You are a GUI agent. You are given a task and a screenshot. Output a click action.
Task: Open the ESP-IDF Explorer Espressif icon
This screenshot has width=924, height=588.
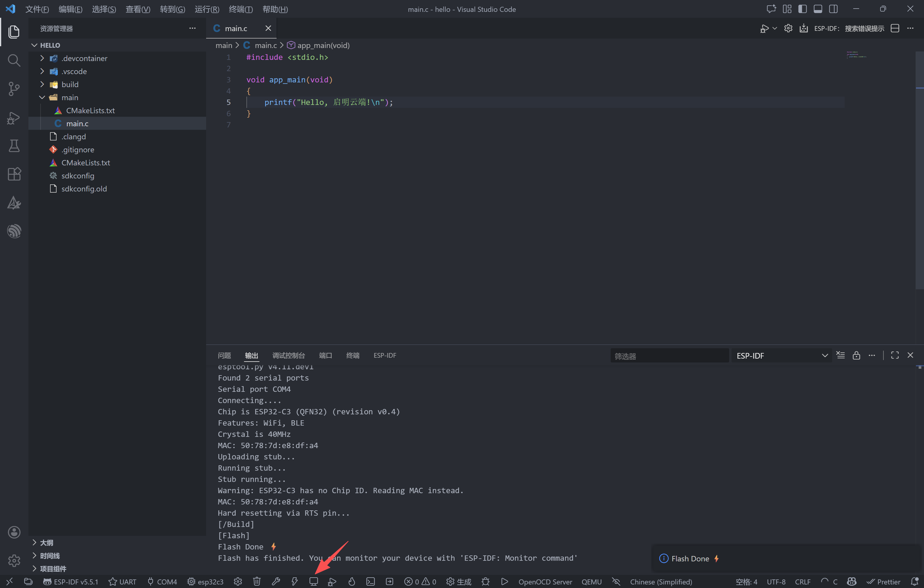click(14, 231)
